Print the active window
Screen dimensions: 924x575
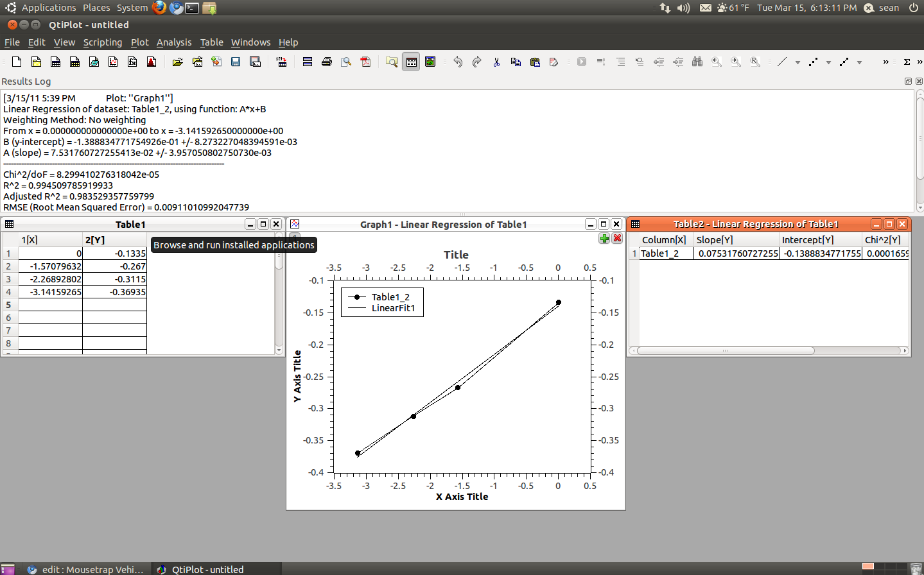pyautogui.click(x=327, y=62)
